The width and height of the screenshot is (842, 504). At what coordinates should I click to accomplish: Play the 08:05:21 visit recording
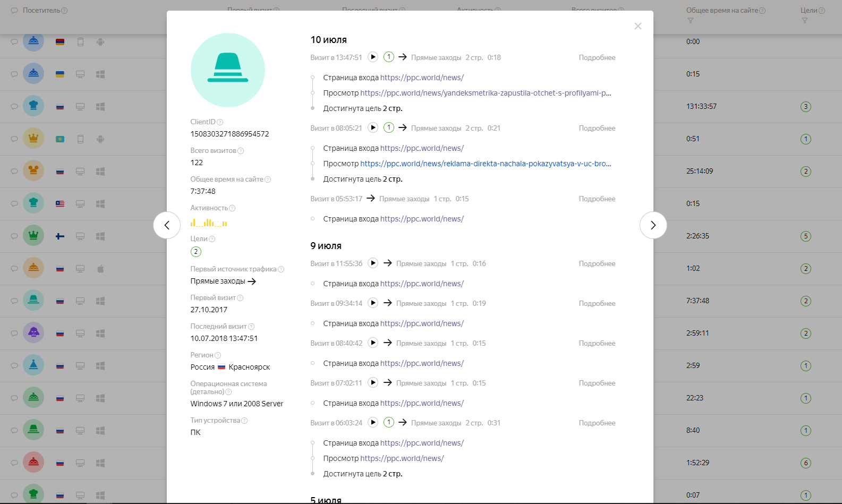[373, 127]
